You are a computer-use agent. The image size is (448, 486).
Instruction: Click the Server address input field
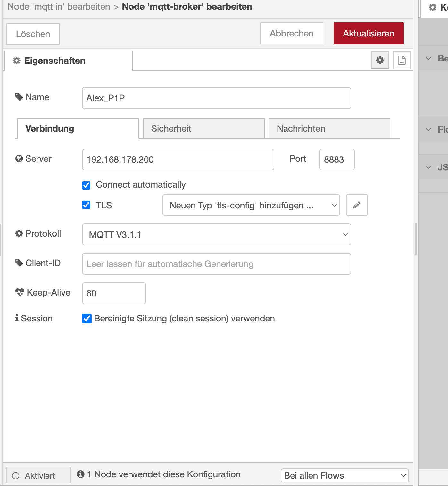(x=178, y=159)
